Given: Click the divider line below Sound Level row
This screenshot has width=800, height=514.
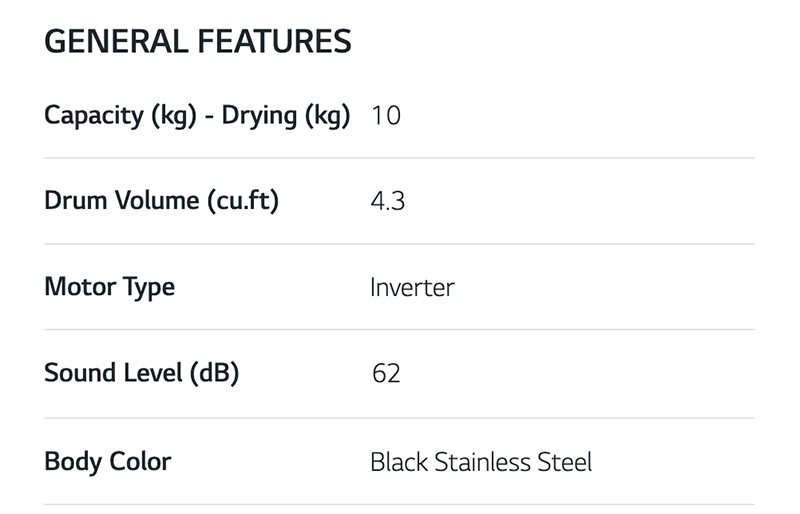Looking at the screenshot, I should (x=399, y=418).
